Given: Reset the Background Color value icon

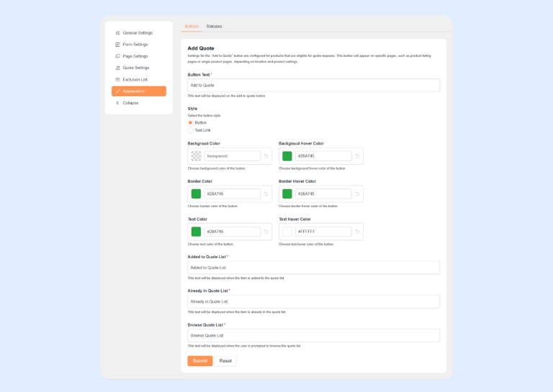Looking at the screenshot, I should pos(266,156).
